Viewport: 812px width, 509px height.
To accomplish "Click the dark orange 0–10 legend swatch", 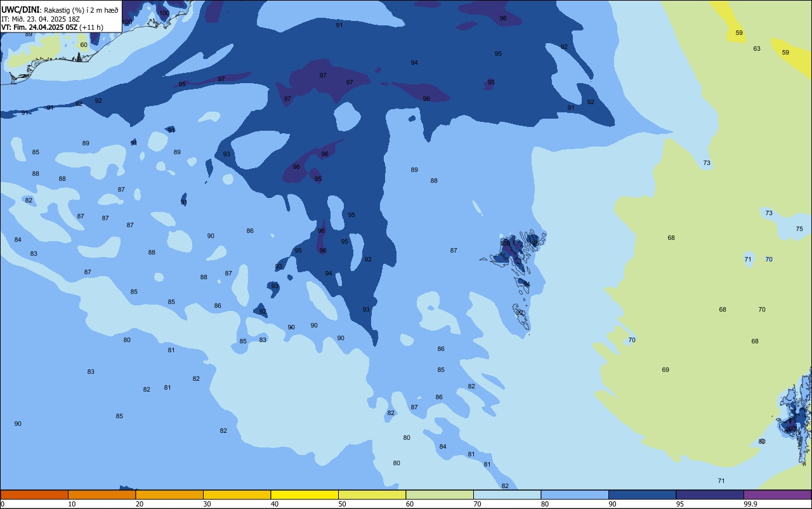I will 34,494.
